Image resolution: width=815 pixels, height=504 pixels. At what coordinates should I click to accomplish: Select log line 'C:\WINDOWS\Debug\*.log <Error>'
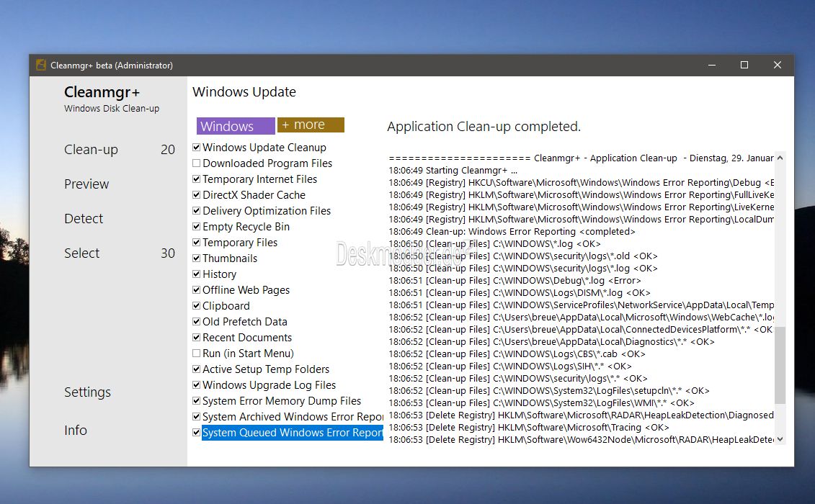[515, 281]
